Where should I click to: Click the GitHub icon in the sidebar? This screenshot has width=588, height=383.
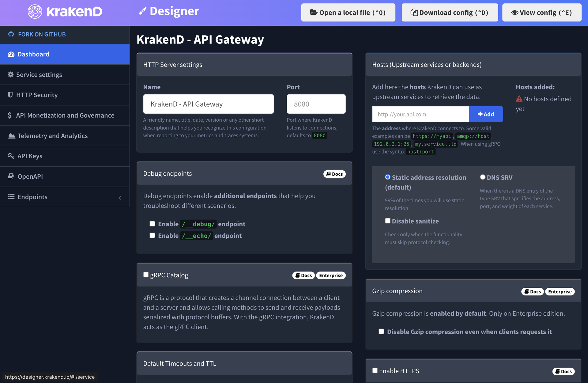click(11, 34)
